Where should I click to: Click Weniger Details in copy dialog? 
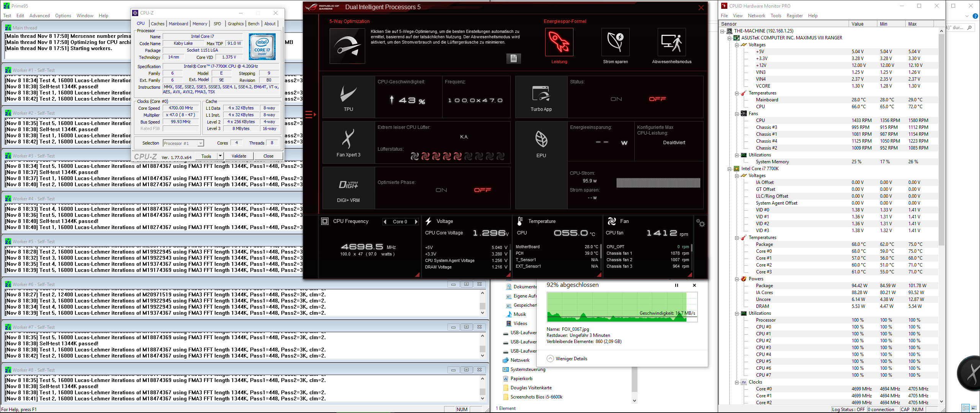567,359
